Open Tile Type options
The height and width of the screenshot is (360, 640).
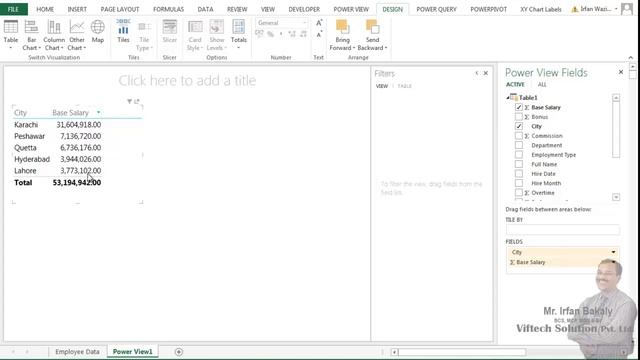pyautogui.click(x=144, y=35)
